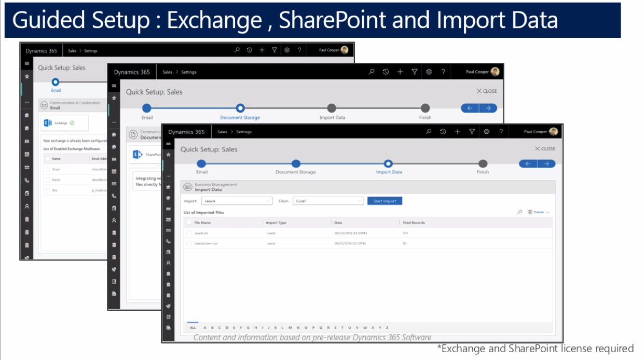Open the settings gear in the Import Data window header
Screen dimensions: 644x360
[x=486, y=132]
